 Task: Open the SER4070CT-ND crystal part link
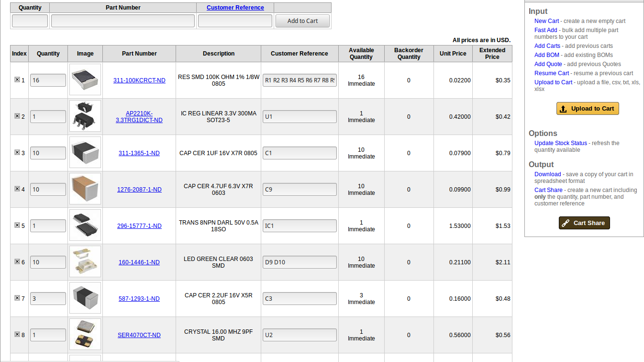[x=139, y=335]
